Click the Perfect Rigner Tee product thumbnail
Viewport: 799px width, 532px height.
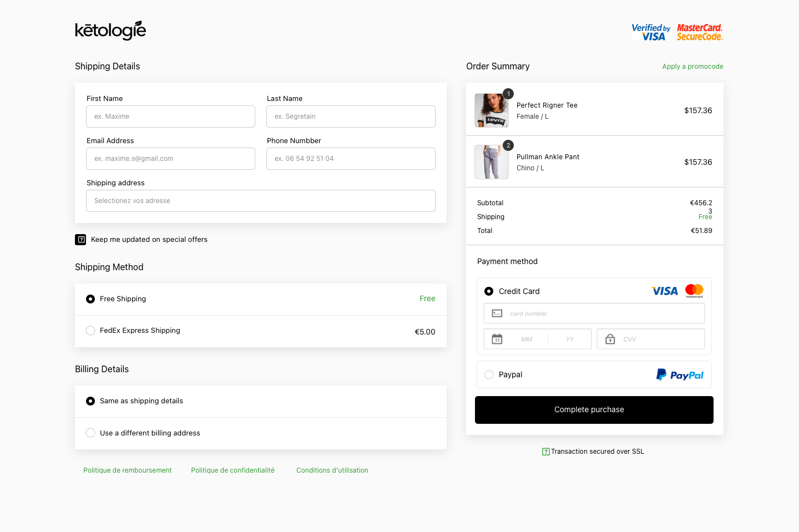492,111
